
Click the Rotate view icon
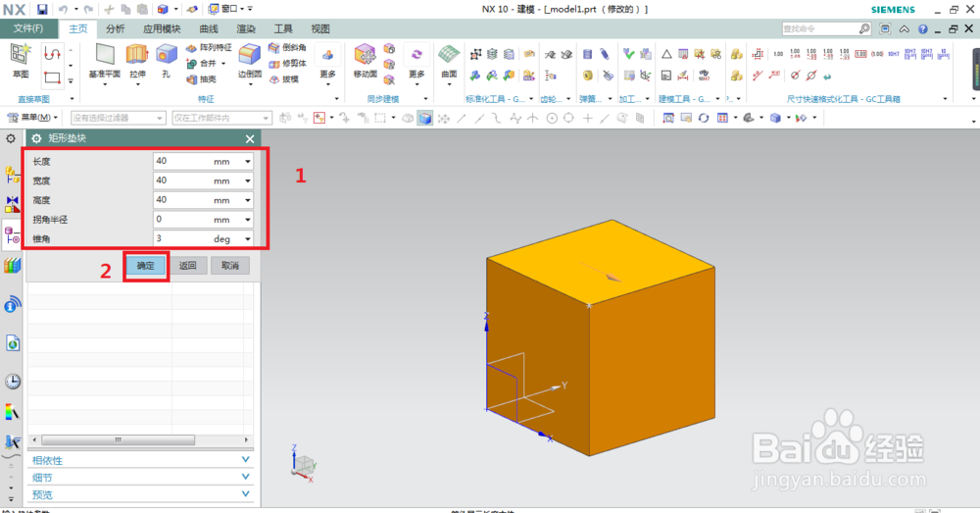[x=704, y=118]
